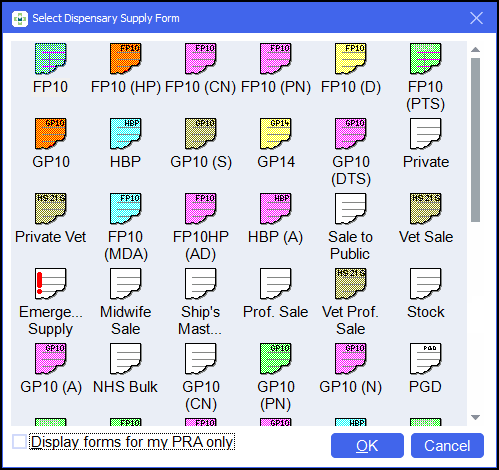499x470 pixels.
Task: Select the GP14 yellow form icon
Action: pos(276,134)
